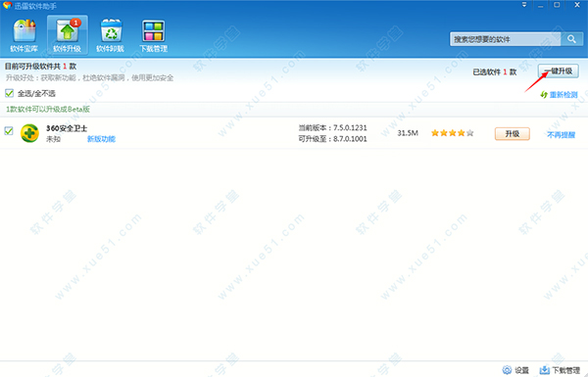Click the 一键升级 button
Screen dimensions: 588x377
[x=559, y=71]
